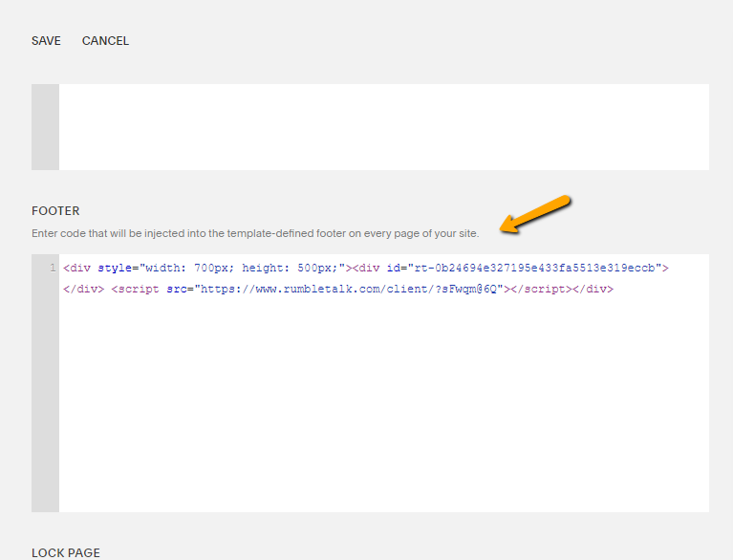Screen dimensions: 733x560
Task: Click the gray gutter of the top editor
Action: 45,126
